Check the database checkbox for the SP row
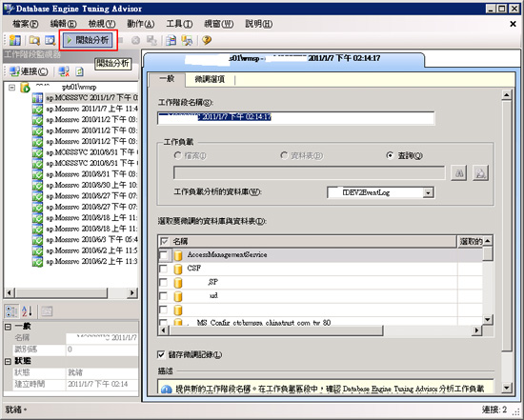 pos(164,282)
